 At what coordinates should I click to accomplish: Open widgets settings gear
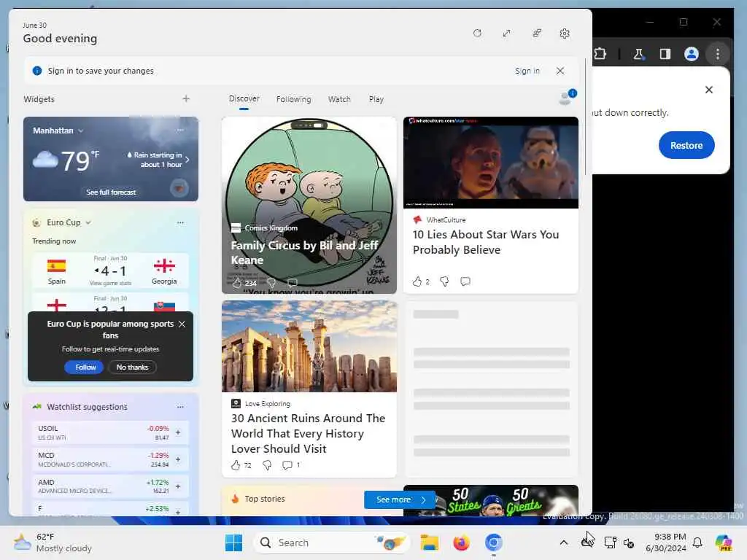565,34
